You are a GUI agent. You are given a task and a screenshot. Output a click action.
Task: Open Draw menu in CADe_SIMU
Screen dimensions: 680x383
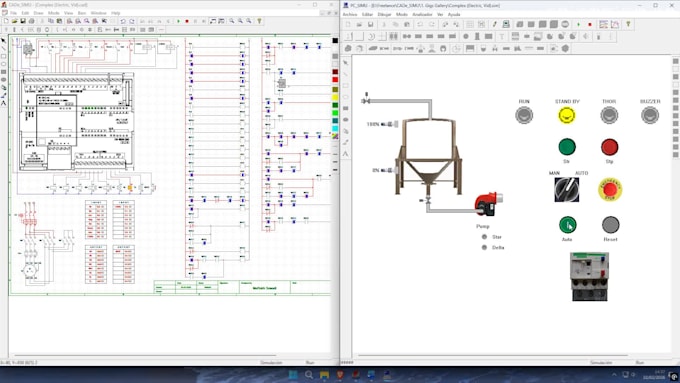(38, 13)
